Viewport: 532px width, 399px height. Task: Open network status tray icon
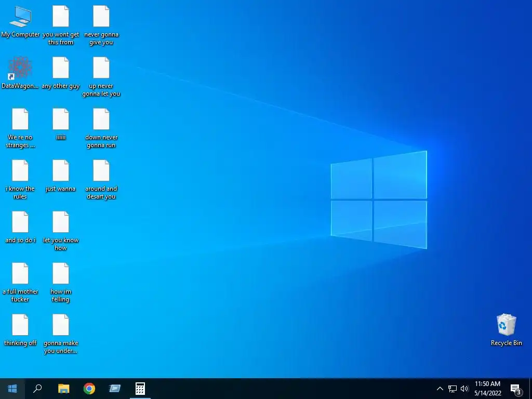point(453,389)
